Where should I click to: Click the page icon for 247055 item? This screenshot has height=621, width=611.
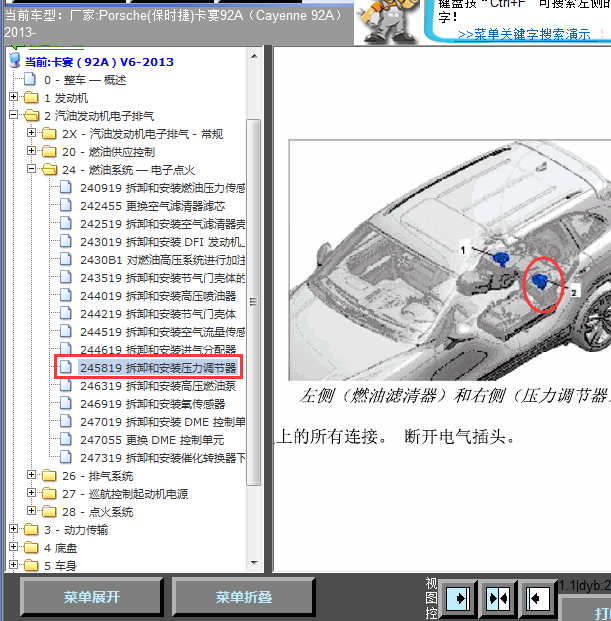tap(66, 439)
